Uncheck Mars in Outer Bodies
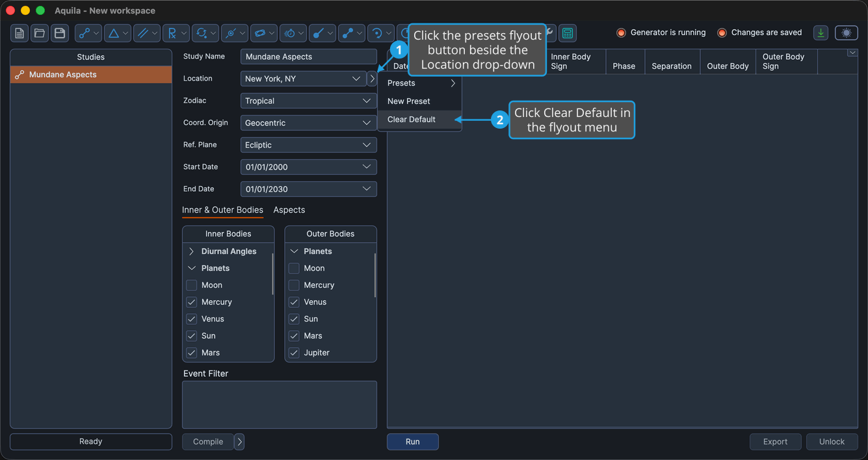 coord(294,336)
